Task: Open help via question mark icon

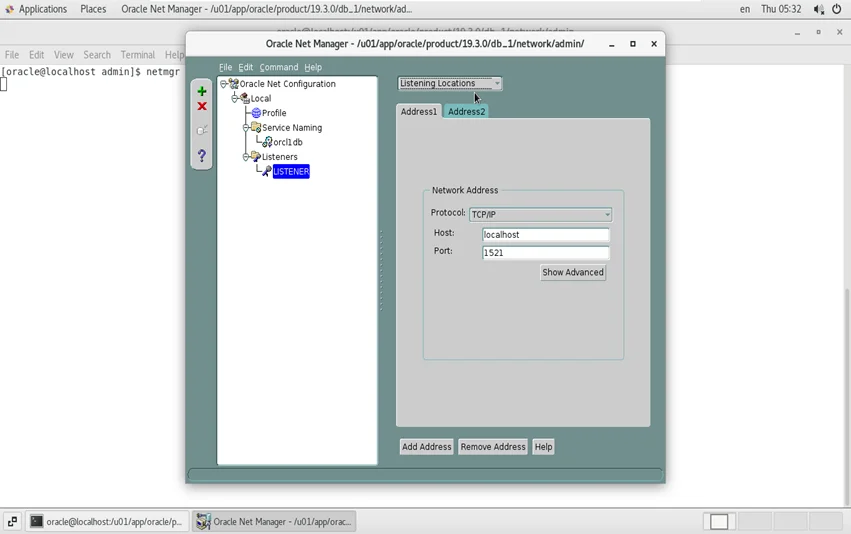Action: [202, 156]
